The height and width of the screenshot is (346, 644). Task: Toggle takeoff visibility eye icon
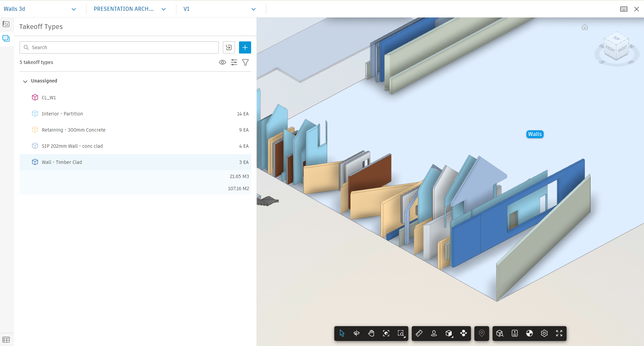click(x=223, y=62)
